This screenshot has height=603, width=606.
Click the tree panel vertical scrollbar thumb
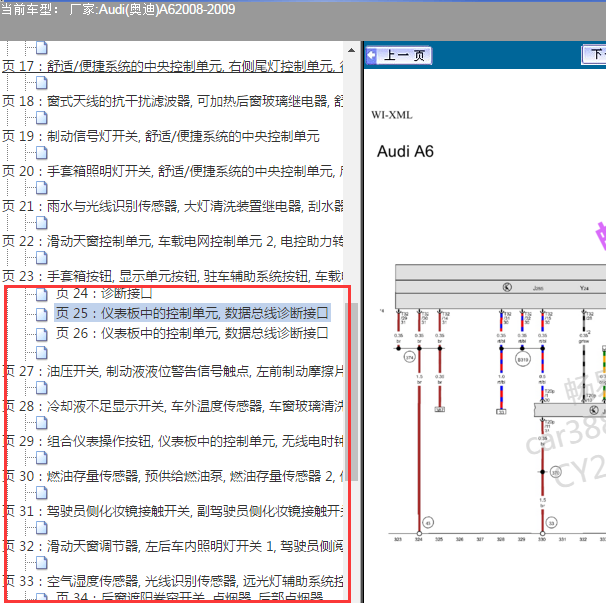tap(351, 392)
